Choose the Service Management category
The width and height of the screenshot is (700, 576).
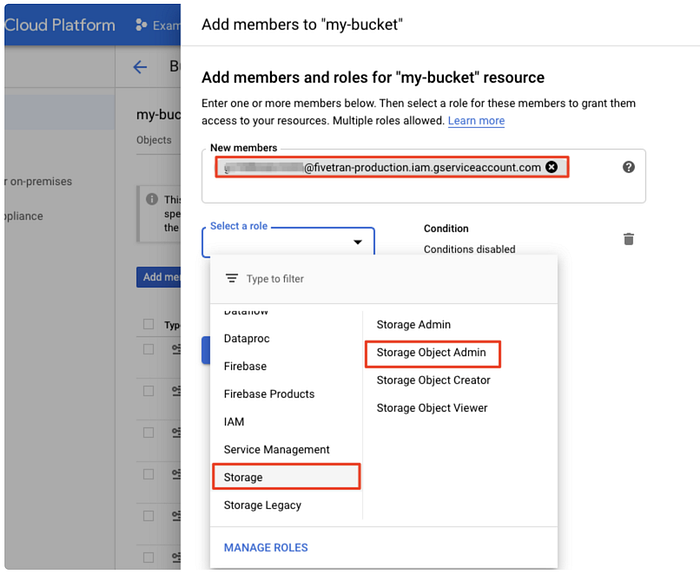[276, 449]
